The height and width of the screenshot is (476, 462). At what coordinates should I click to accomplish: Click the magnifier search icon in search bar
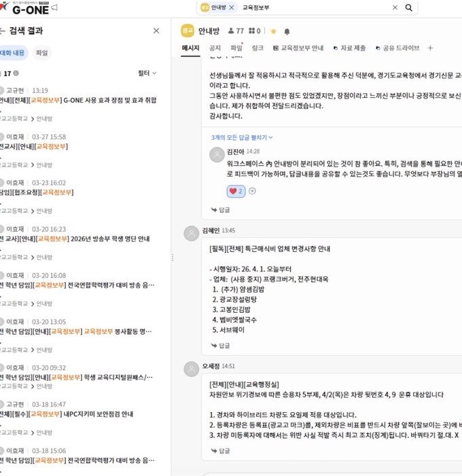click(x=409, y=7)
